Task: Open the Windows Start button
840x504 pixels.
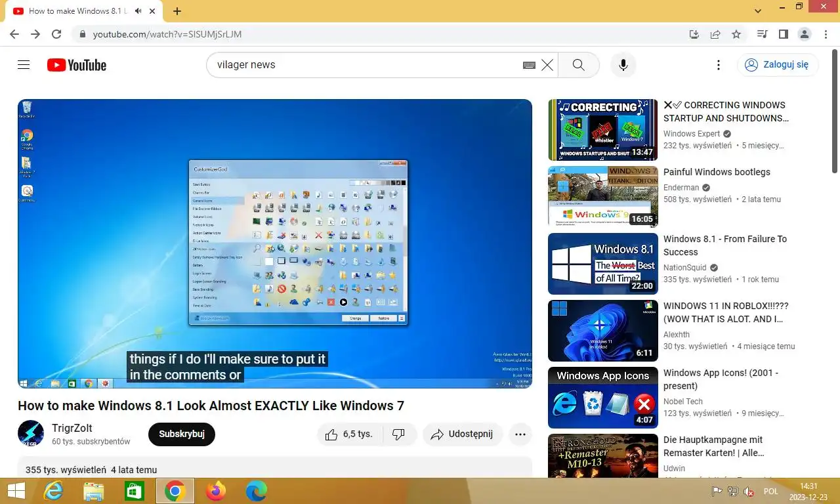Action: pyautogui.click(x=16, y=491)
